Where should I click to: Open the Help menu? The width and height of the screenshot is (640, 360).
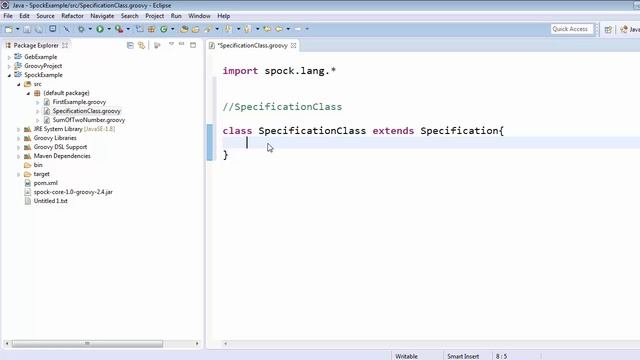(223, 16)
